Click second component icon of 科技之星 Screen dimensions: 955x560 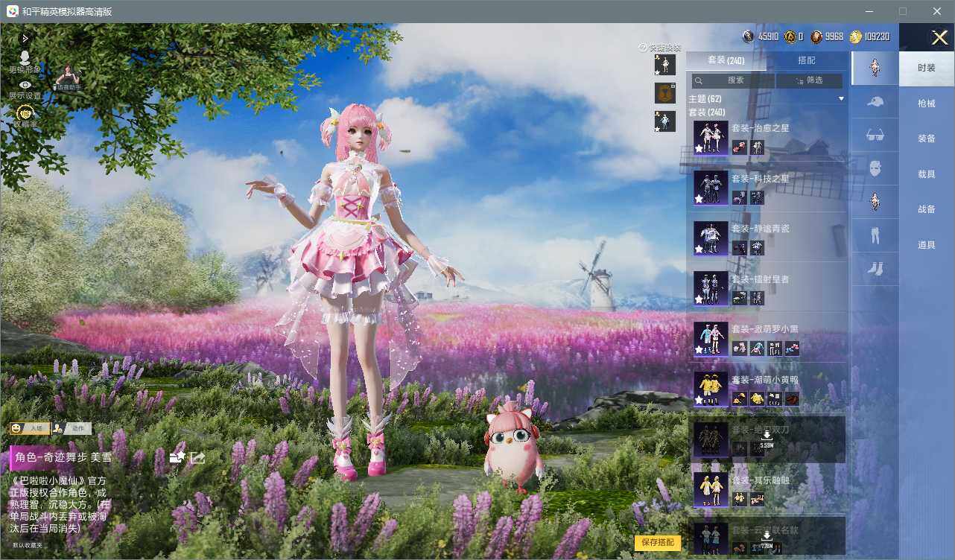pos(757,197)
